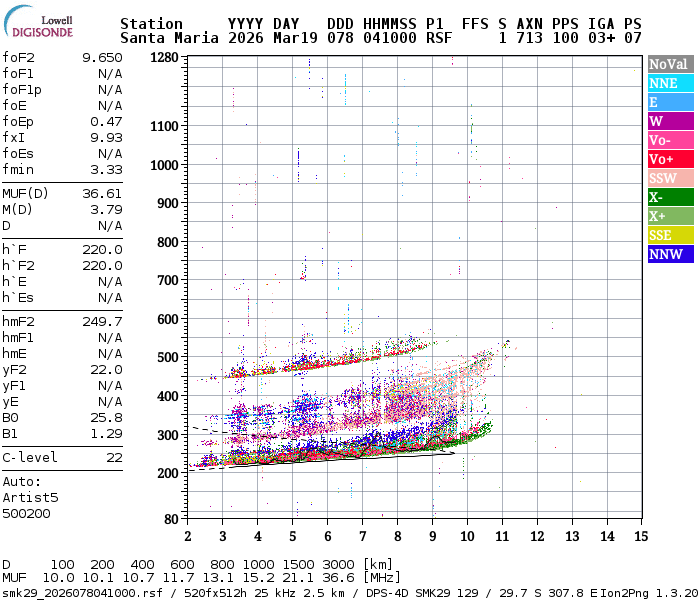Click the header day number 078
Screen dimensions: 700x600
click(x=340, y=38)
